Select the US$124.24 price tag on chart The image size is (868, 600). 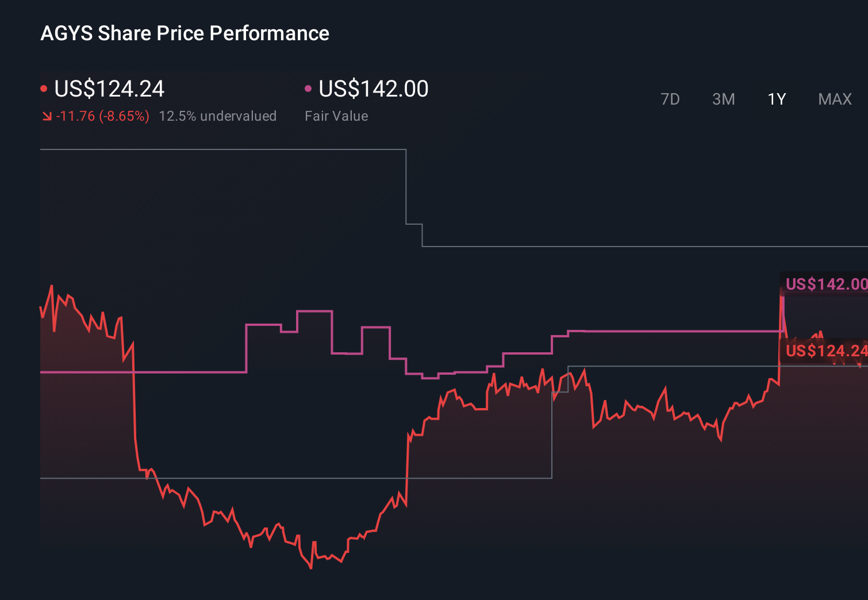pos(825,351)
